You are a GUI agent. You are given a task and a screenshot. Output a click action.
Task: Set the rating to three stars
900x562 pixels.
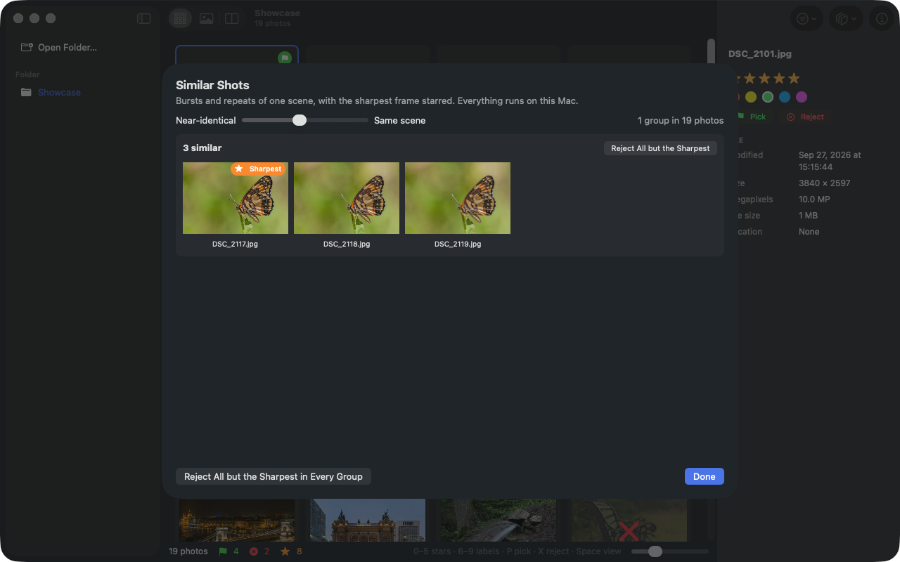click(x=764, y=78)
